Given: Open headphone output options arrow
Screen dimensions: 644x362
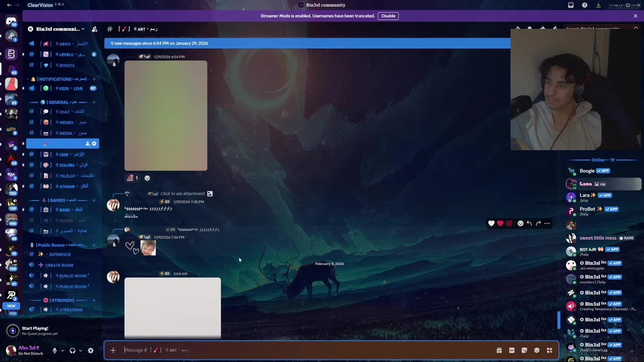Looking at the screenshot, I should coord(80,350).
